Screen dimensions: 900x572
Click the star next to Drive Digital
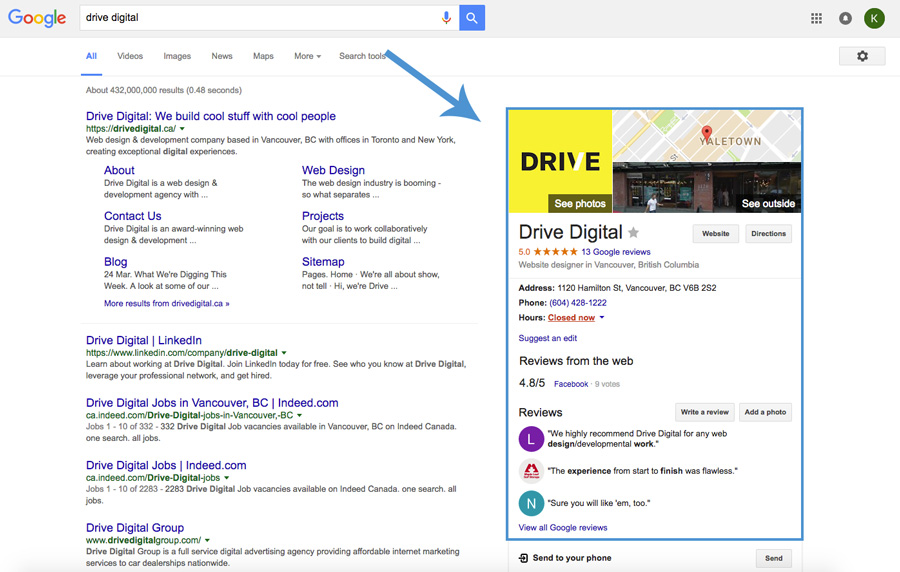click(633, 232)
